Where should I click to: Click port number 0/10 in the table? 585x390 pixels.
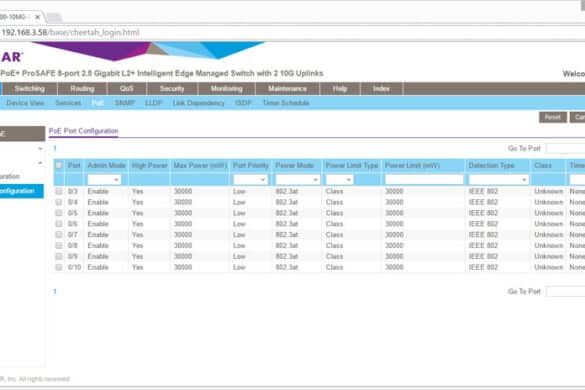(x=75, y=267)
